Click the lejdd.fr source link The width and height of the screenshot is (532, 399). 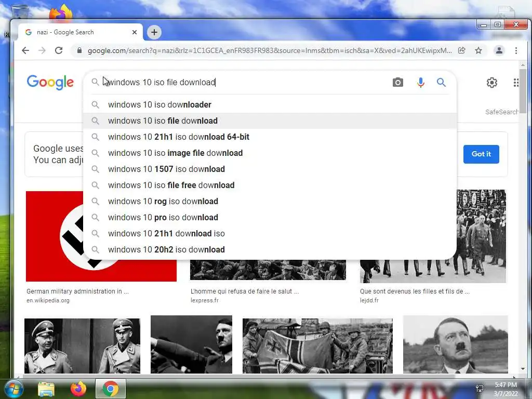pos(369,300)
